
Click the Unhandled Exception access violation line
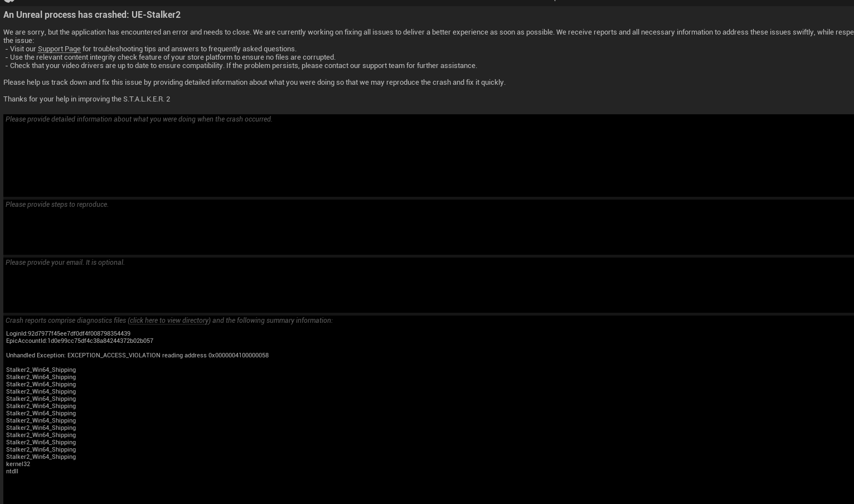137,355
